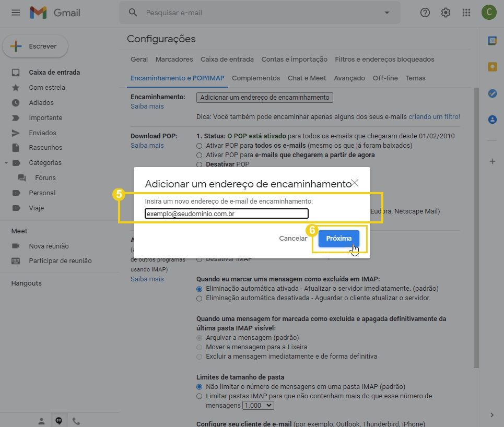
Task: Open the settings gear icon
Action: (446, 13)
